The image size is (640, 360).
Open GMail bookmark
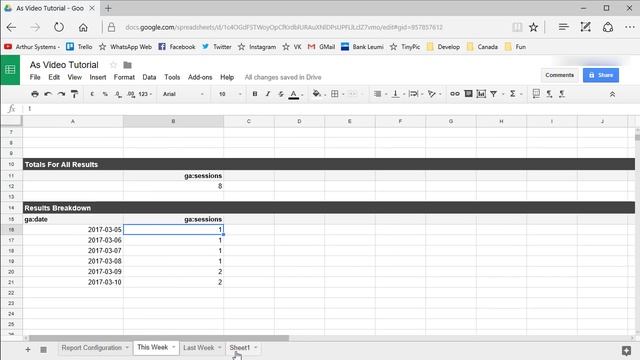321,47
